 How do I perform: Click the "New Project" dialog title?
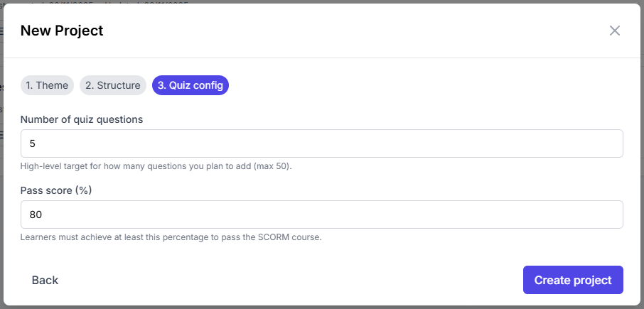[x=62, y=31]
